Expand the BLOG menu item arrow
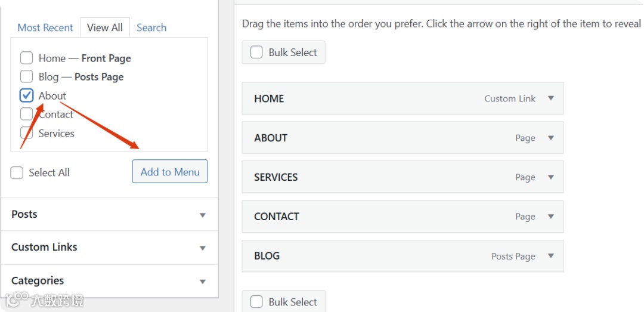644x312 pixels. click(550, 256)
